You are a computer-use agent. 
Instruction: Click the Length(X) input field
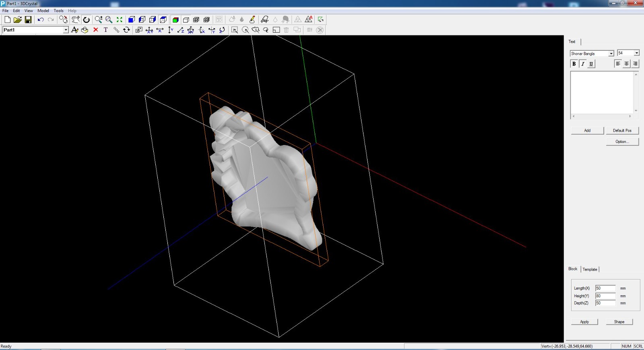click(x=605, y=288)
